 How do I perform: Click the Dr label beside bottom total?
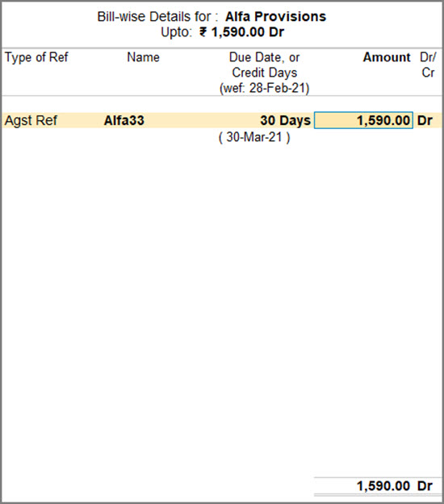(x=425, y=486)
